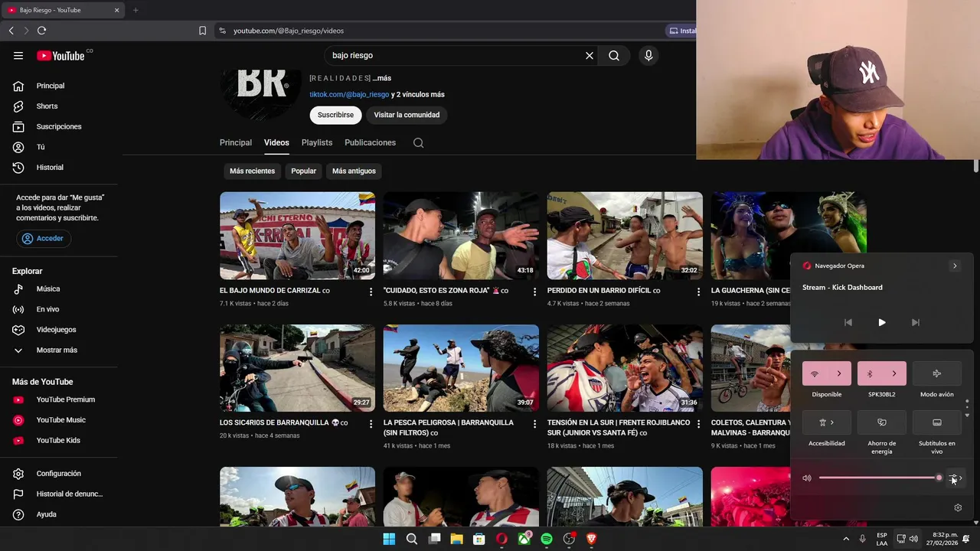Click the YouTube logo
The image size is (980, 551).
coord(60,55)
